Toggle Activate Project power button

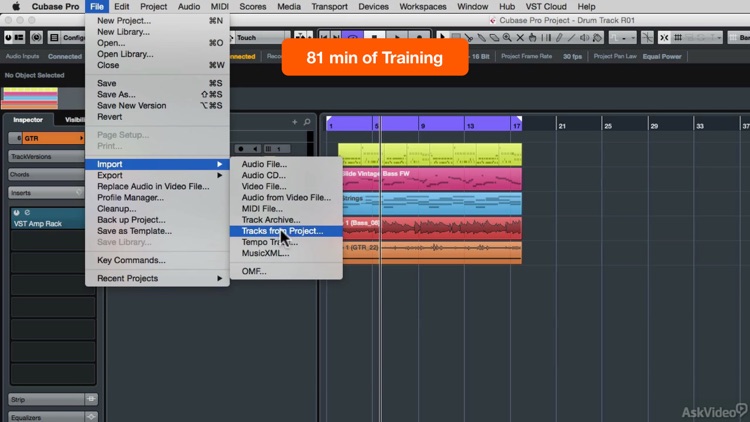click(8, 37)
